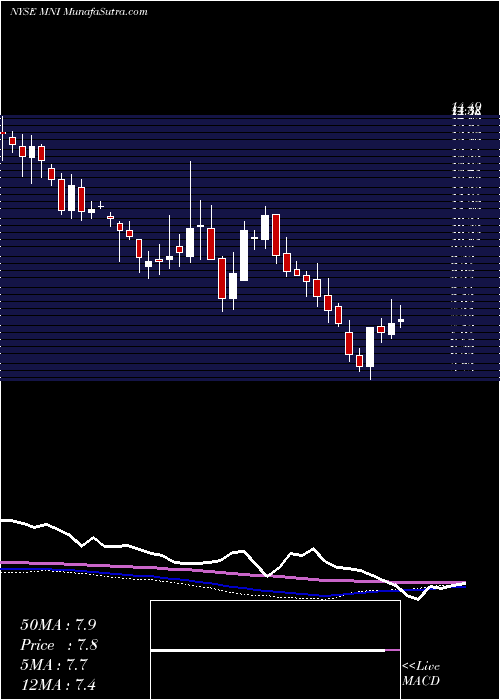Click the top price axis label near 14.40
Image resolution: width=500 pixels, height=700 pixels.
click(467, 108)
